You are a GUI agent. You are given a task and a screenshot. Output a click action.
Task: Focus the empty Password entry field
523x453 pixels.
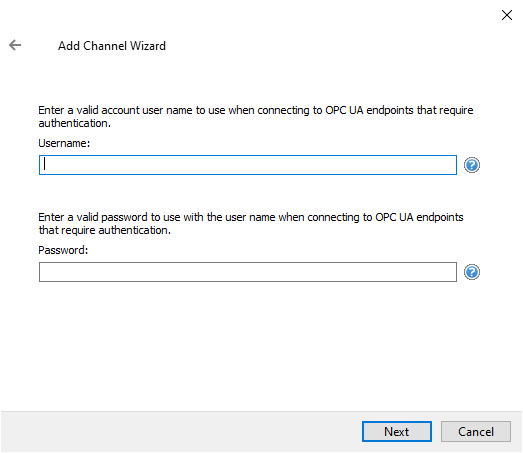click(248, 272)
